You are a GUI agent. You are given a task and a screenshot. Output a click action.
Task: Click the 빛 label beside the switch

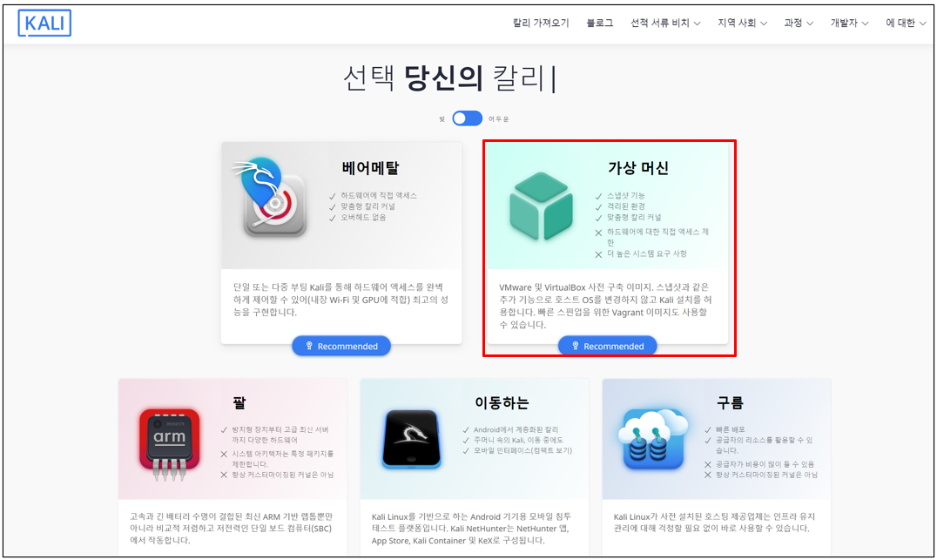pos(442,119)
